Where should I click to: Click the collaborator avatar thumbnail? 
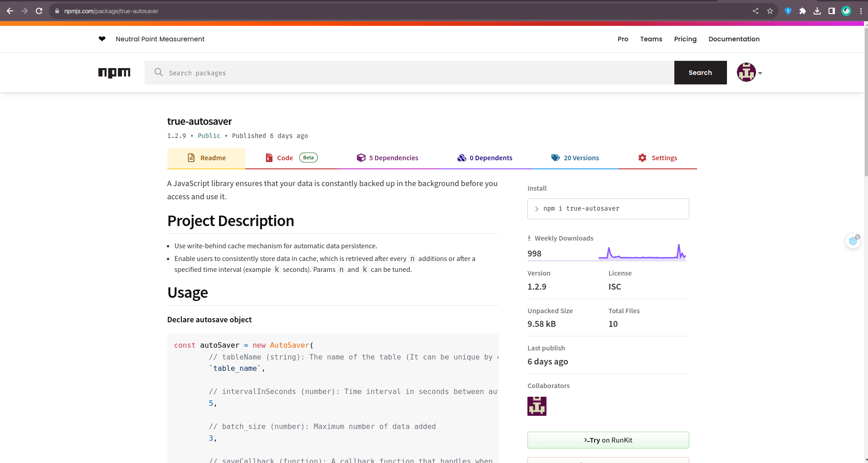(537, 406)
